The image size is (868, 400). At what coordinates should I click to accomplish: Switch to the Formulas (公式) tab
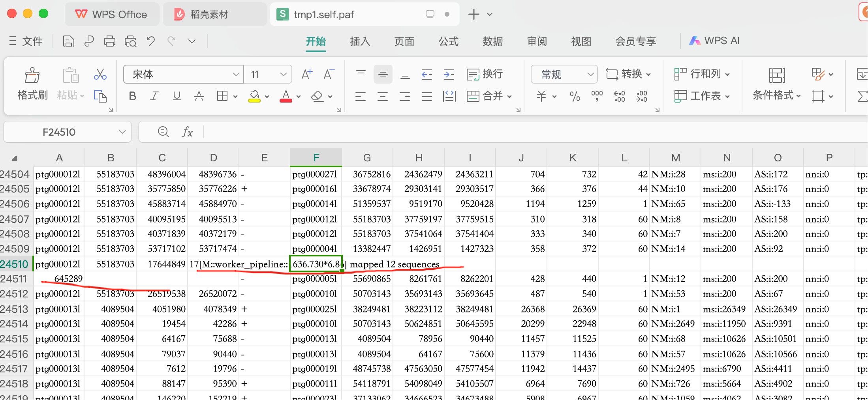coord(448,41)
